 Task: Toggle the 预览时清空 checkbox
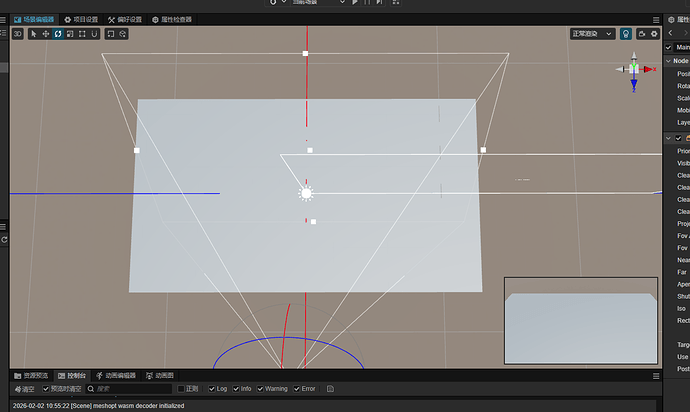(46, 389)
